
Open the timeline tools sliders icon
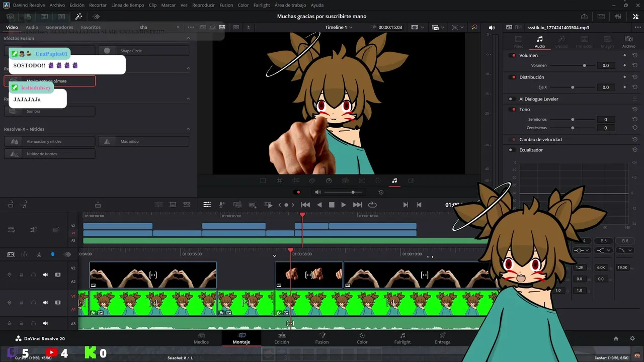coord(207,205)
